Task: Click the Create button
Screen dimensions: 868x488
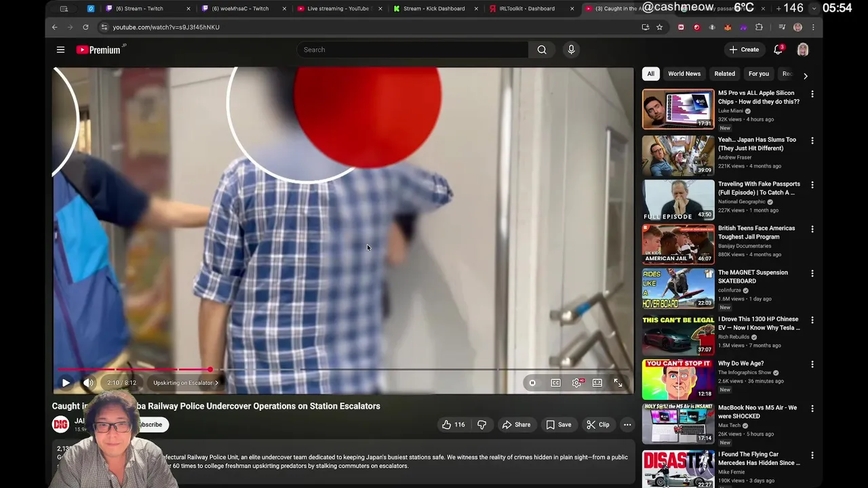Action: [744, 49]
